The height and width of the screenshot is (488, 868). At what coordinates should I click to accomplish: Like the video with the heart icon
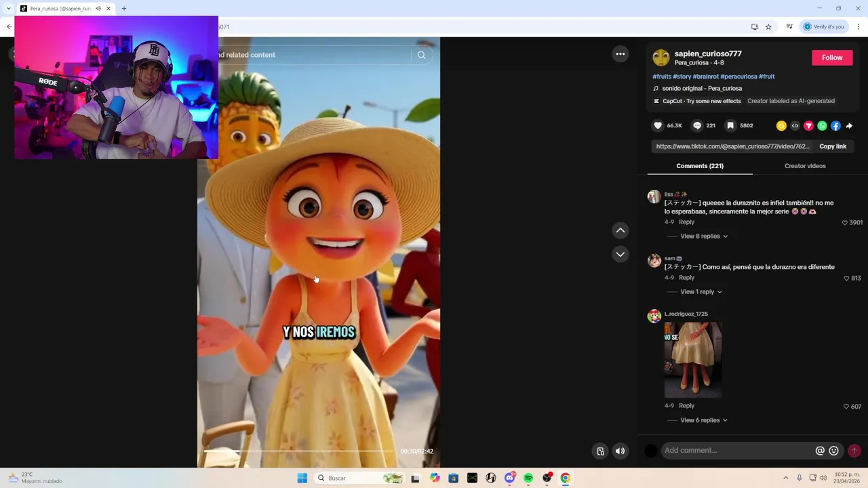coord(658,125)
